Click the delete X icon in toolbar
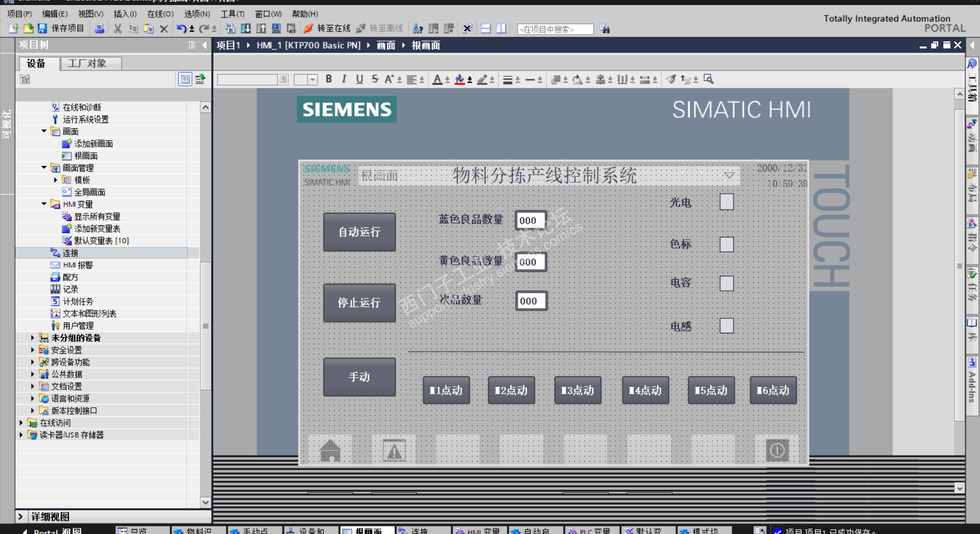This screenshot has height=534, width=980. (164, 29)
